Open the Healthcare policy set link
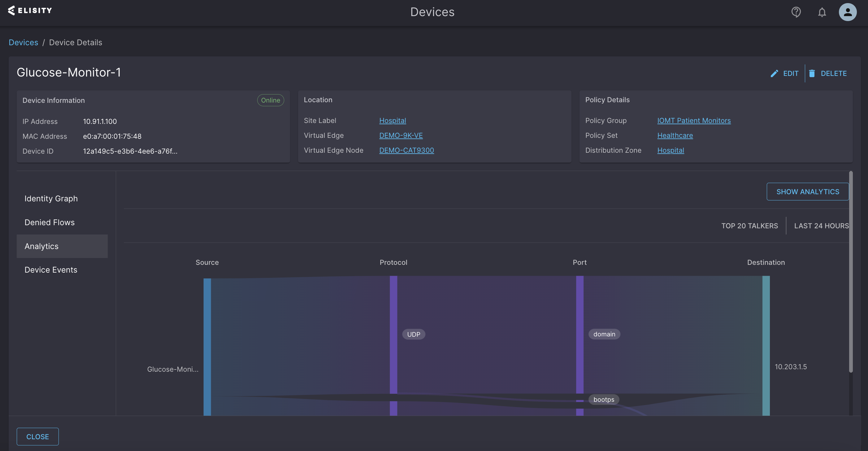Screen dimensions: 868x451 pos(675,135)
